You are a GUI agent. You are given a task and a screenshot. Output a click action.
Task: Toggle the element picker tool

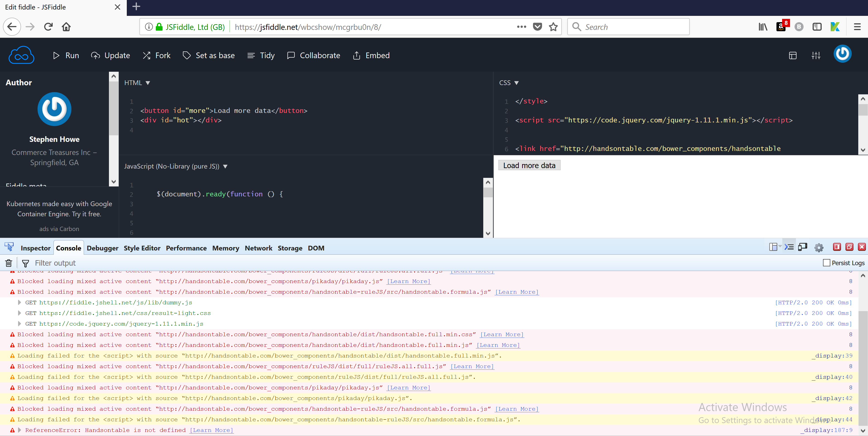pos(9,246)
